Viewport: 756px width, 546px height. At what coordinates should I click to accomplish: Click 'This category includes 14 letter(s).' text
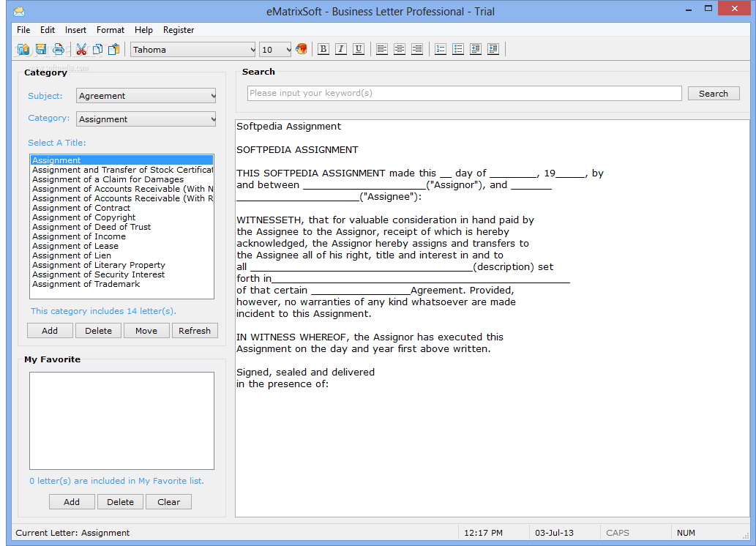[x=103, y=311]
